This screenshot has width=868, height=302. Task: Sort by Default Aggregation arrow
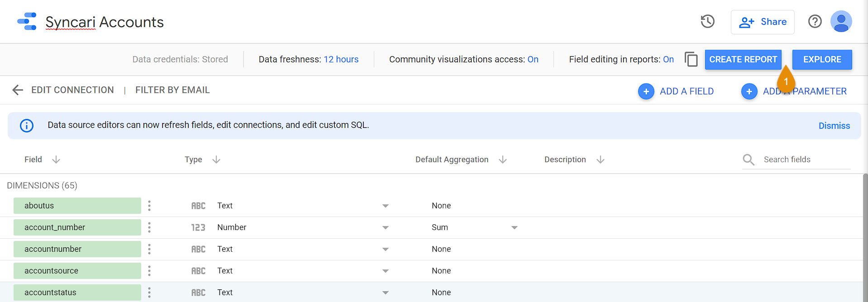pyautogui.click(x=502, y=160)
